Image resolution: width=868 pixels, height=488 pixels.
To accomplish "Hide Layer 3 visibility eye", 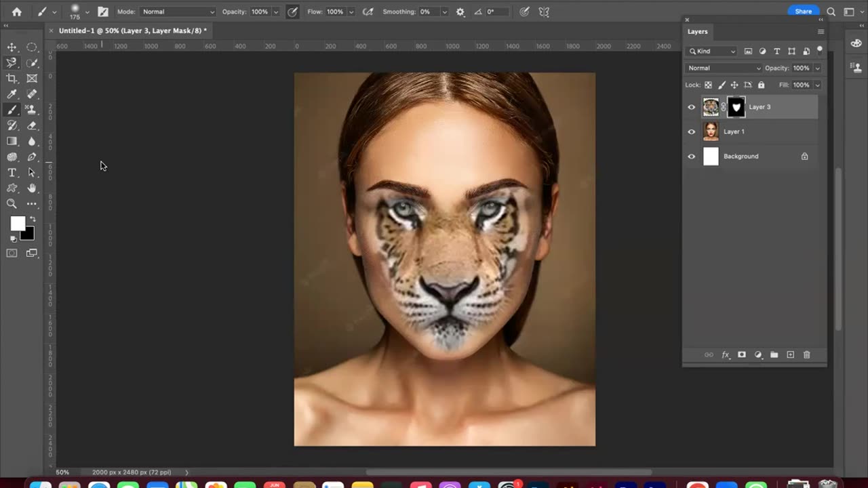I will click(x=691, y=107).
